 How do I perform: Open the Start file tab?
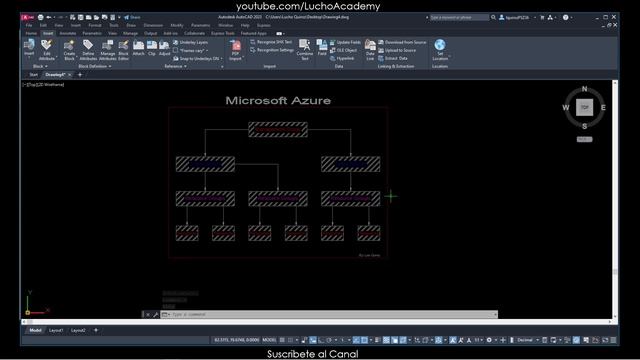pos(33,75)
